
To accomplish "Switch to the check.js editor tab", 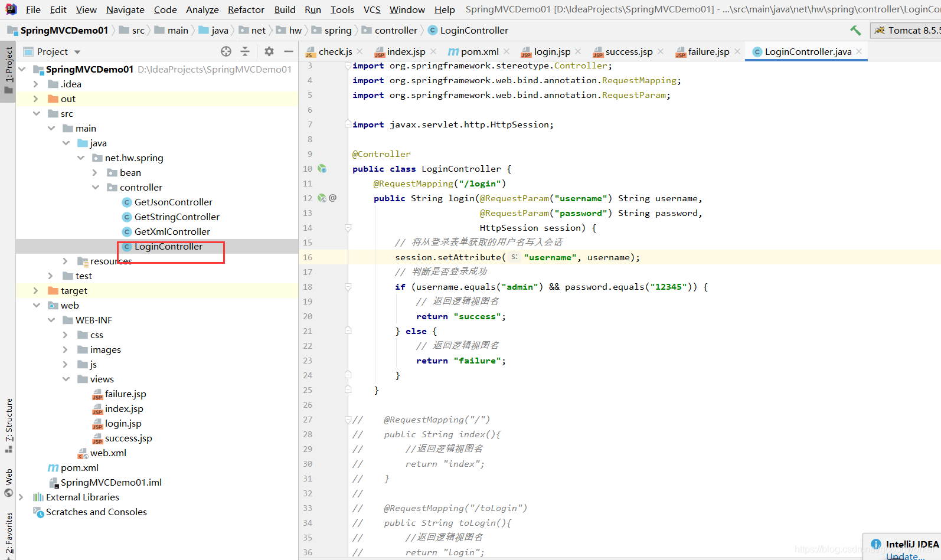I will point(335,52).
